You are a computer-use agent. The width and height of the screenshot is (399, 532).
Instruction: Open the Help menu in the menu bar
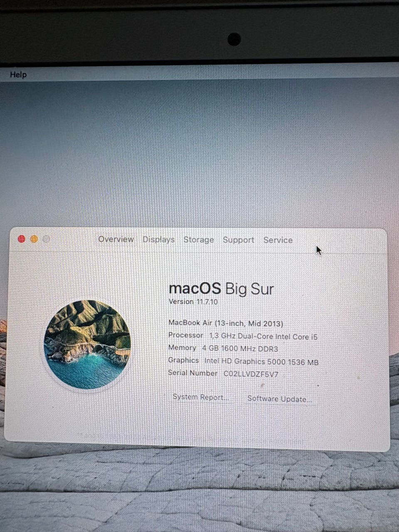coord(18,75)
